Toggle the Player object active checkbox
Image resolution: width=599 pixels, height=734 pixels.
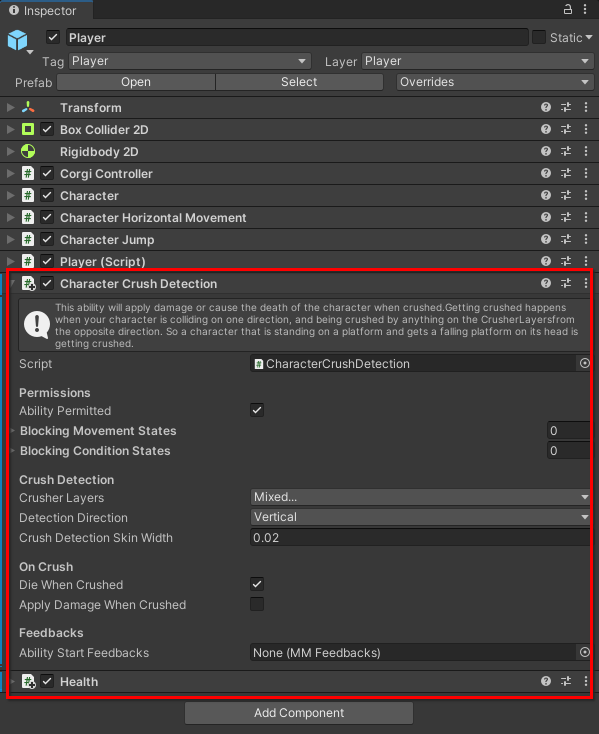(x=53, y=37)
